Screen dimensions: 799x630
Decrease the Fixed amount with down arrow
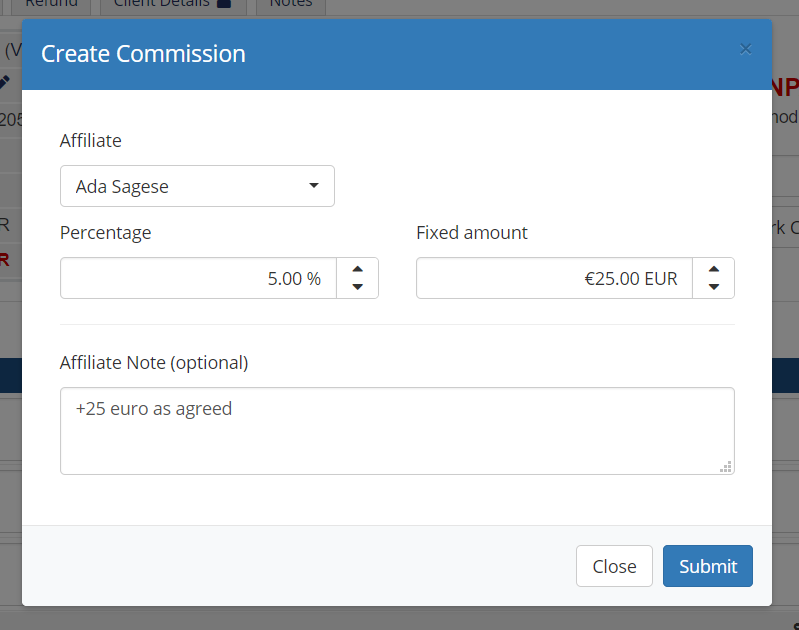(714, 287)
